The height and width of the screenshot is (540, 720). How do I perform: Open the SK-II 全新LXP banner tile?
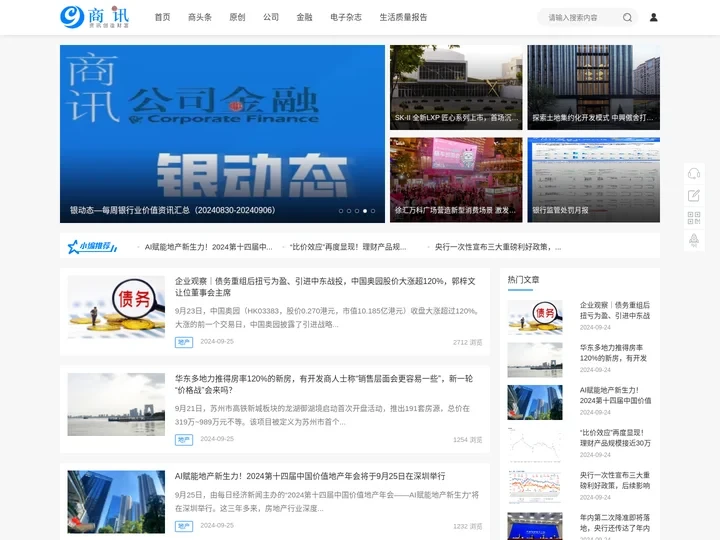[x=456, y=87]
